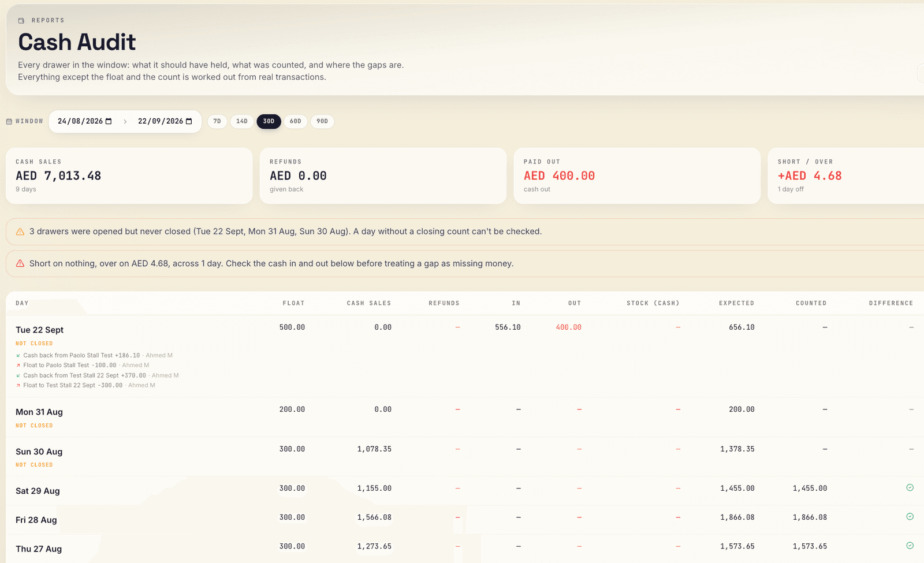The width and height of the screenshot is (924, 563).
Task: Open the calendar picker icon in the 22/09/2026 field
Action: (x=189, y=121)
